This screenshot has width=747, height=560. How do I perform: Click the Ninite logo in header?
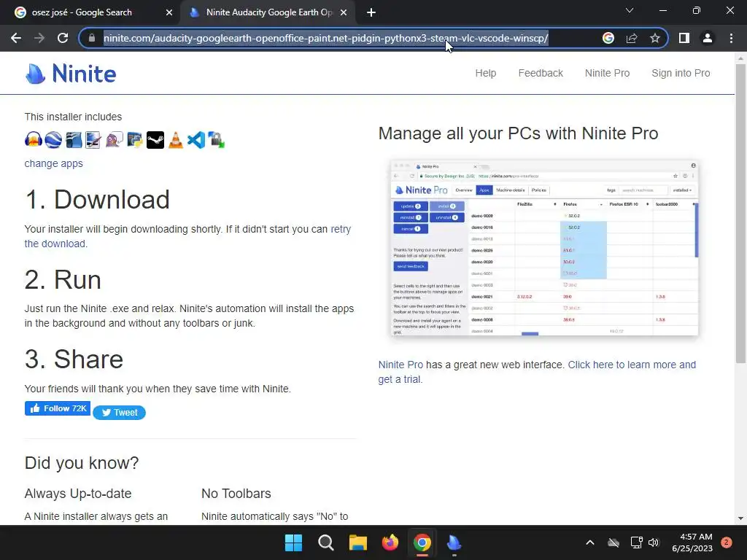(71, 74)
